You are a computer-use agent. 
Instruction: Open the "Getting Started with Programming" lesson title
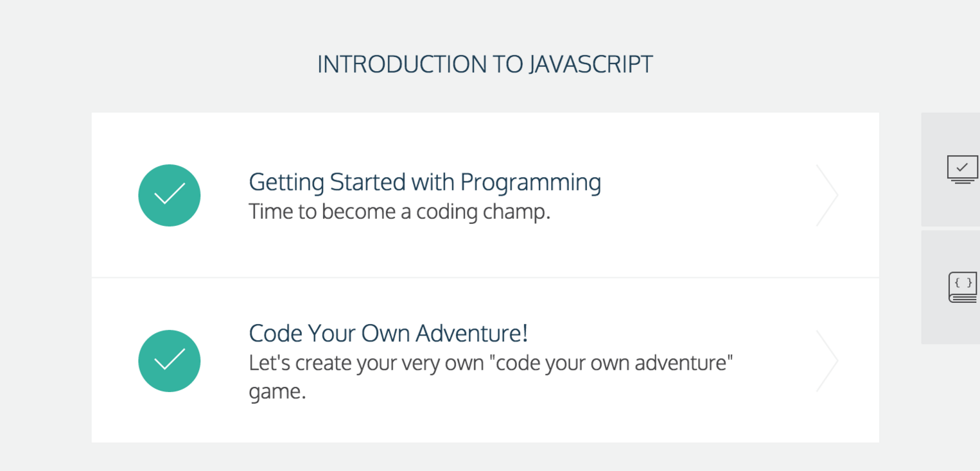pyautogui.click(x=424, y=182)
